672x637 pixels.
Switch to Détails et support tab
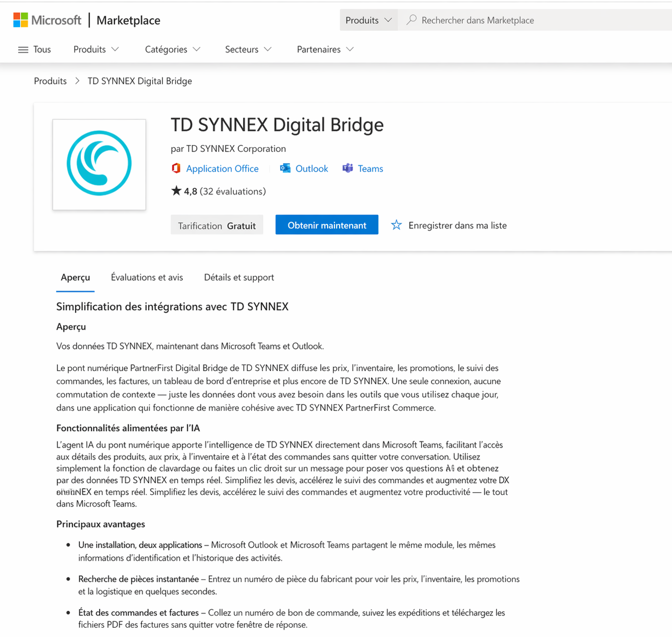click(x=239, y=278)
